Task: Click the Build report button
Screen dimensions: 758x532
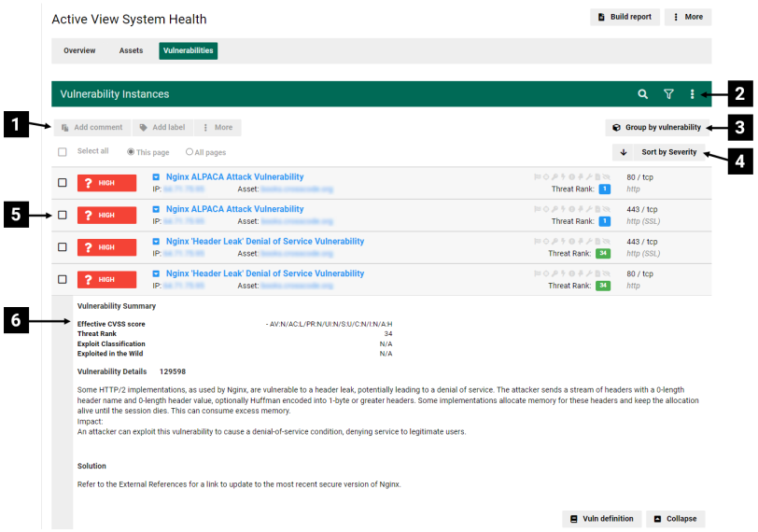Action: tap(625, 17)
